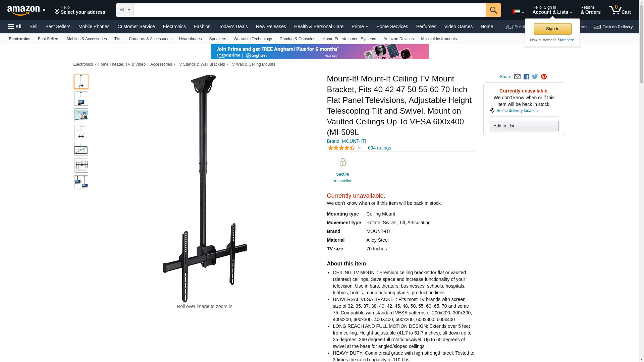Click the Amazon.ae logo
This screenshot has height=362, width=644.
pyautogui.click(x=27, y=10)
